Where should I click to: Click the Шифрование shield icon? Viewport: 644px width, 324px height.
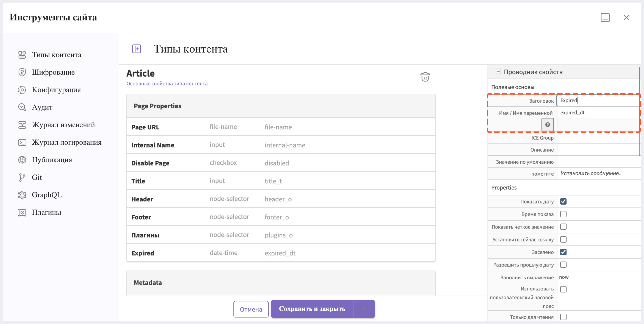point(22,72)
